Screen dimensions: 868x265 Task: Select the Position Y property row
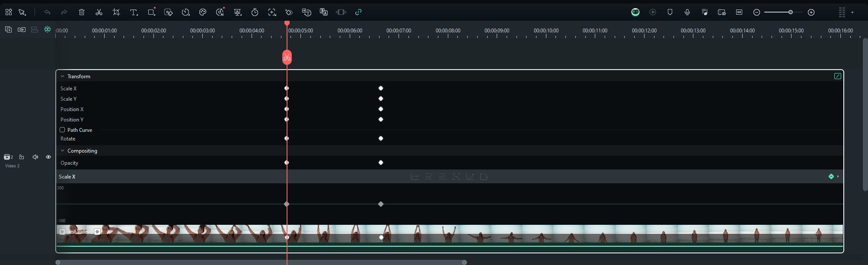pos(450,119)
